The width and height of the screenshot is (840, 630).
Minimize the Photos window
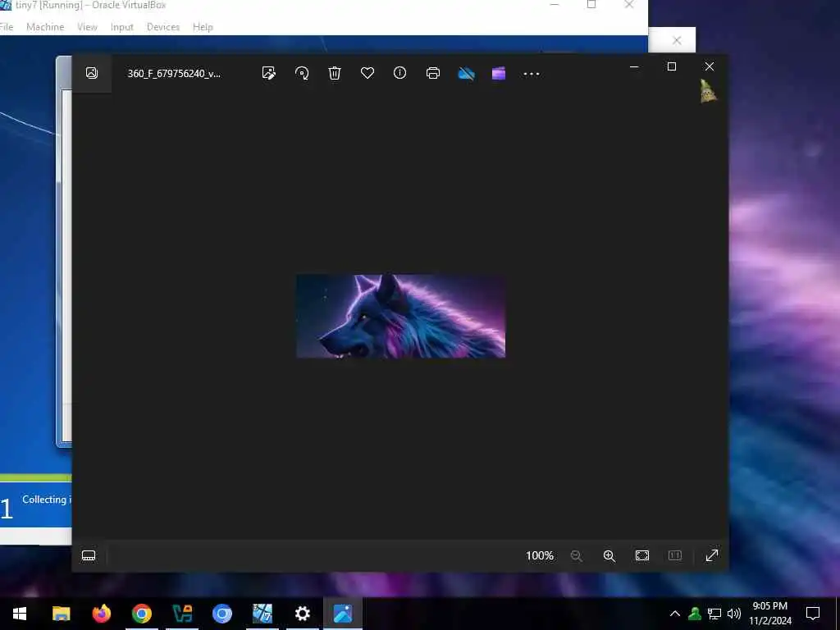point(634,66)
